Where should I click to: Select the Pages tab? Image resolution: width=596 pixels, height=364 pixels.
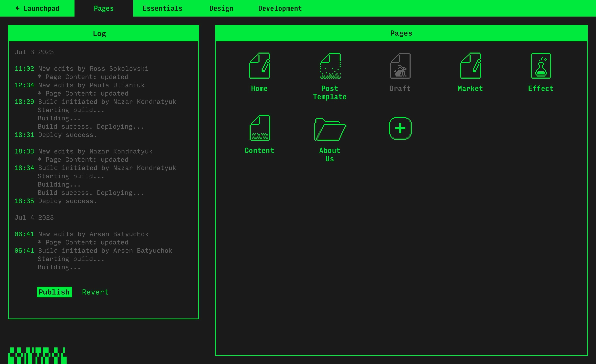tap(103, 8)
